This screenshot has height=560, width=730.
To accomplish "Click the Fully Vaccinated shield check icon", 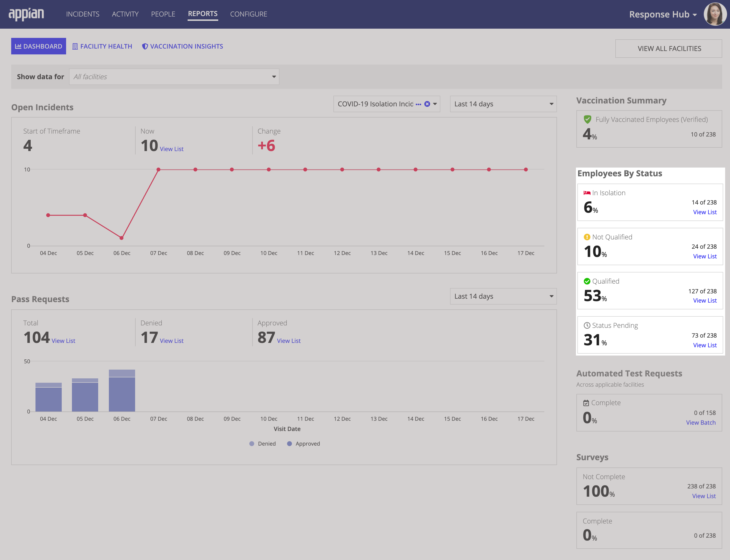I will 588,119.
